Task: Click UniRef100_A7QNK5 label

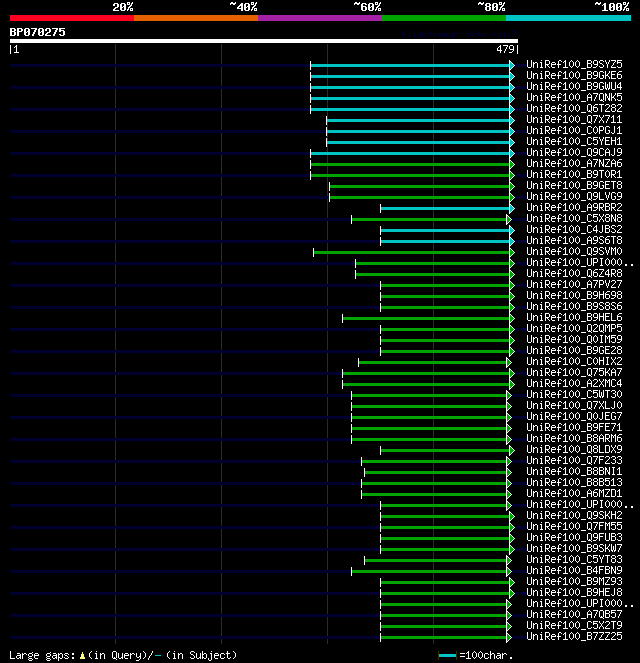Action: pyautogui.click(x=574, y=97)
